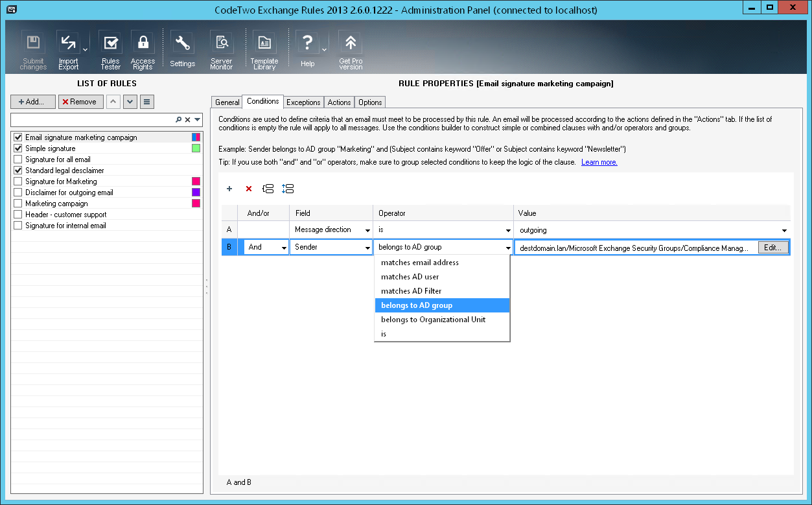
Task: Click the purple swatch for Disclaimer for outgoing email
Action: point(196,193)
